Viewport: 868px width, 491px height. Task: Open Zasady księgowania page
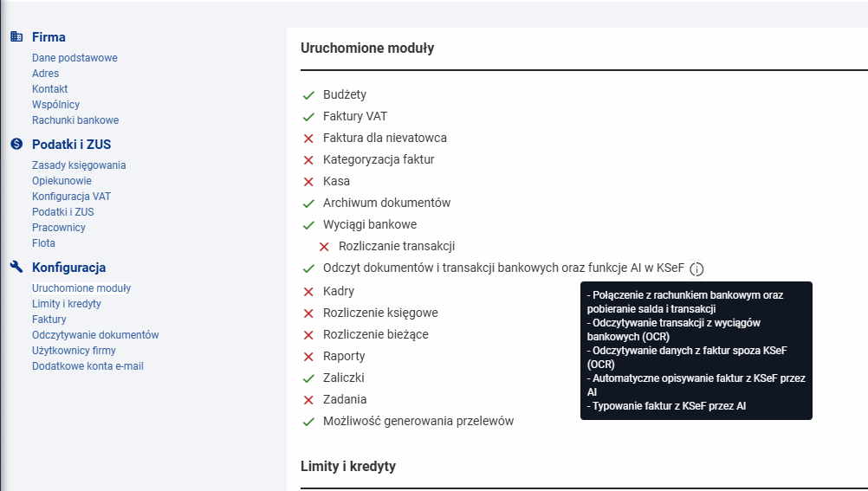pyautogui.click(x=79, y=165)
